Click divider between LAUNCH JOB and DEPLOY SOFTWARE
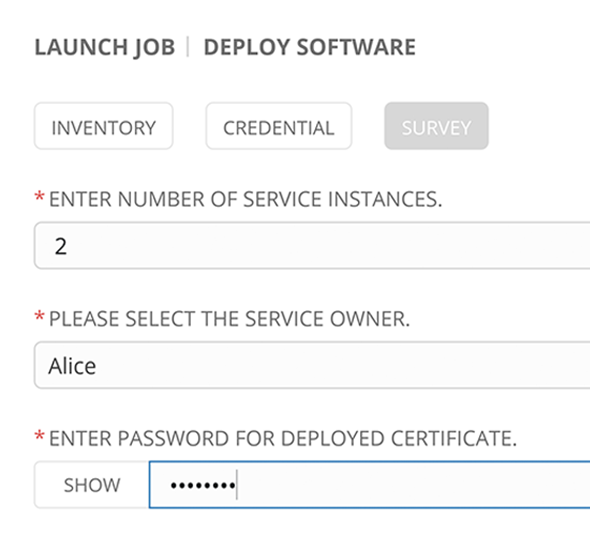Screen dimensions: 590x549 tap(188, 47)
